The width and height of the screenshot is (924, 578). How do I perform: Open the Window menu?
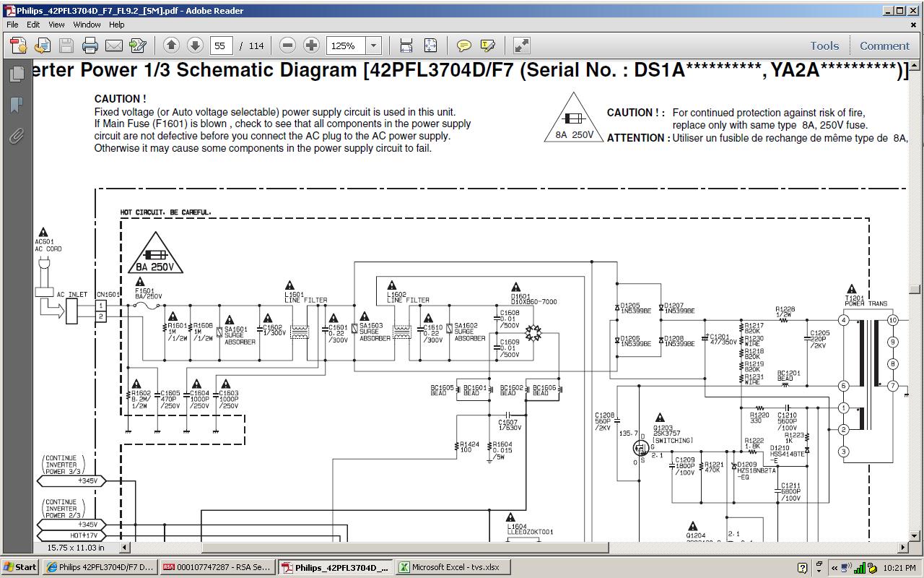click(87, 25)
